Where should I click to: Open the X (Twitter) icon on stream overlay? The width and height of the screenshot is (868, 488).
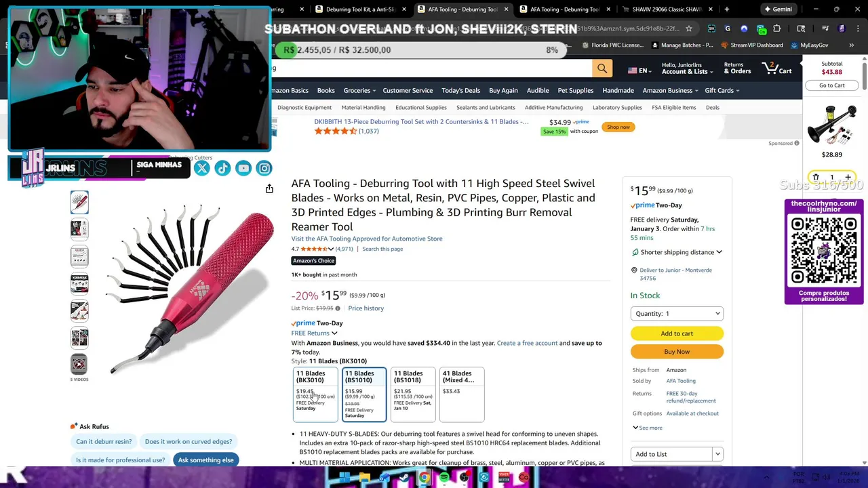pyautogui.click(x=201, y=168)
